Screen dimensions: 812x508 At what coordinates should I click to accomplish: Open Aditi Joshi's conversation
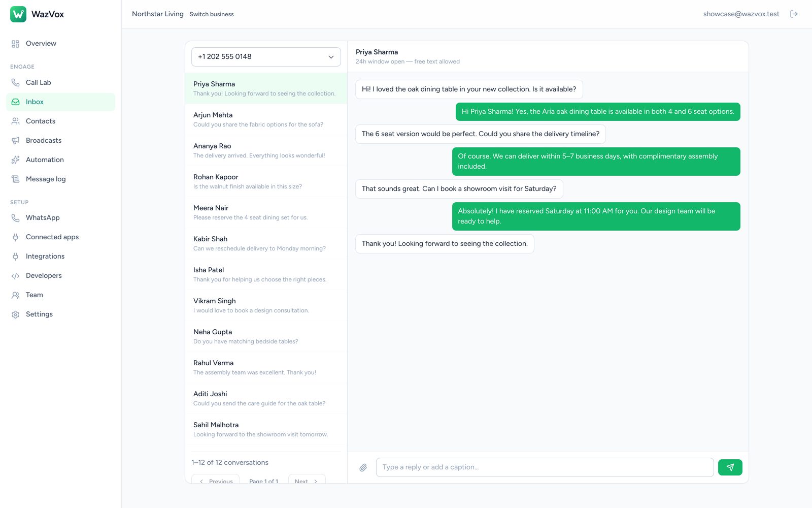(x=266, y=398)
